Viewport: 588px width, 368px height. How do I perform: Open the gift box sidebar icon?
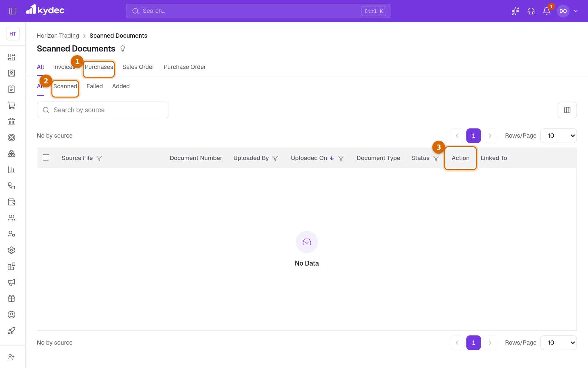(11, 299)
